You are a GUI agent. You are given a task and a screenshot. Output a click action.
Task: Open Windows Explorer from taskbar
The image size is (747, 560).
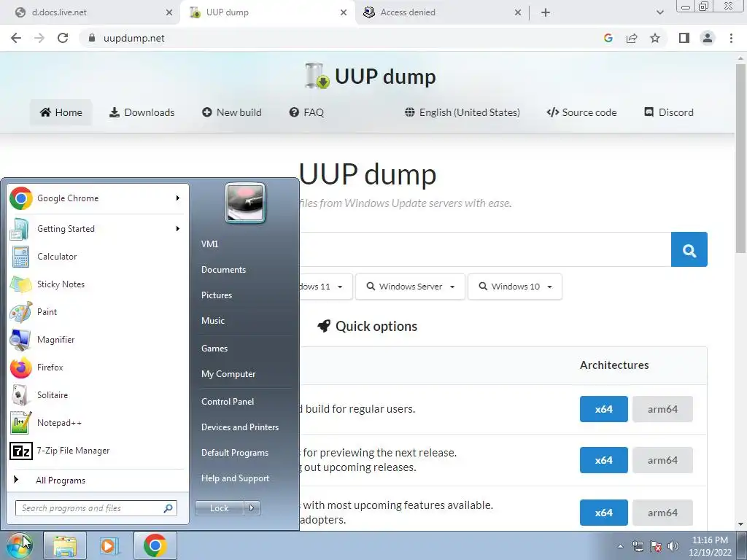pyautogui.click(x=65, y=545)
